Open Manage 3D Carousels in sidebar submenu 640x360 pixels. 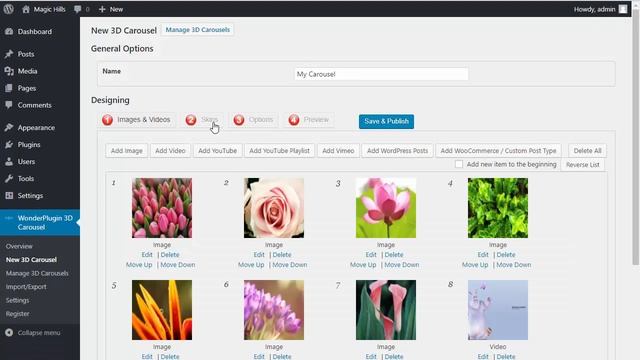tap(37, 273)
